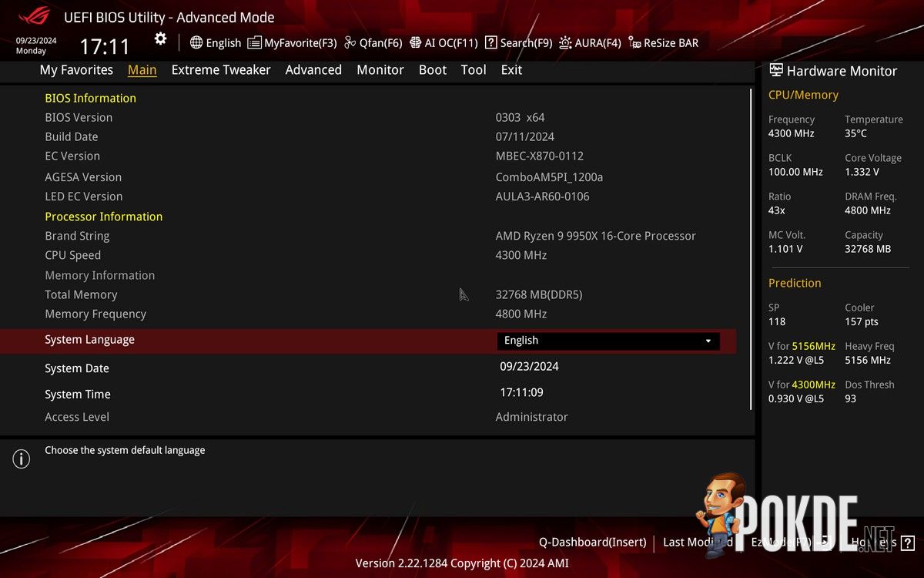Click Temperature reading 35°C
The width and height of the screenshot is (924, 578).
(x=855, y=133)
